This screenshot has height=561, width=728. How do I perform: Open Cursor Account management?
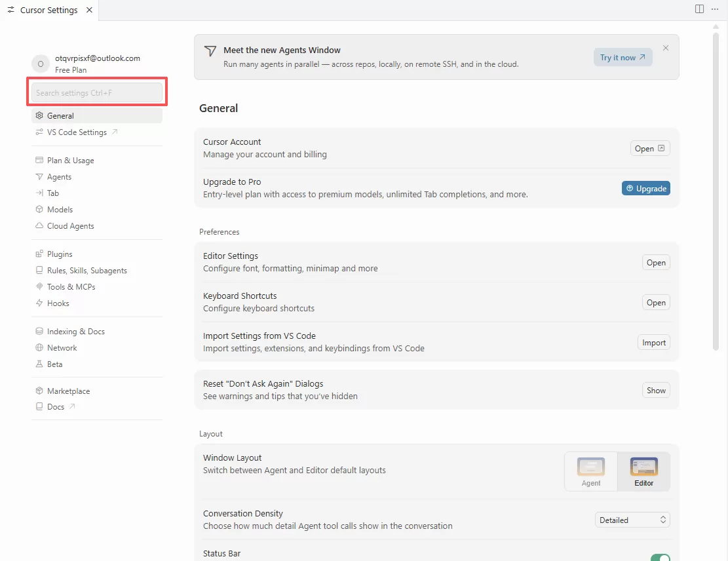point(650,148)
